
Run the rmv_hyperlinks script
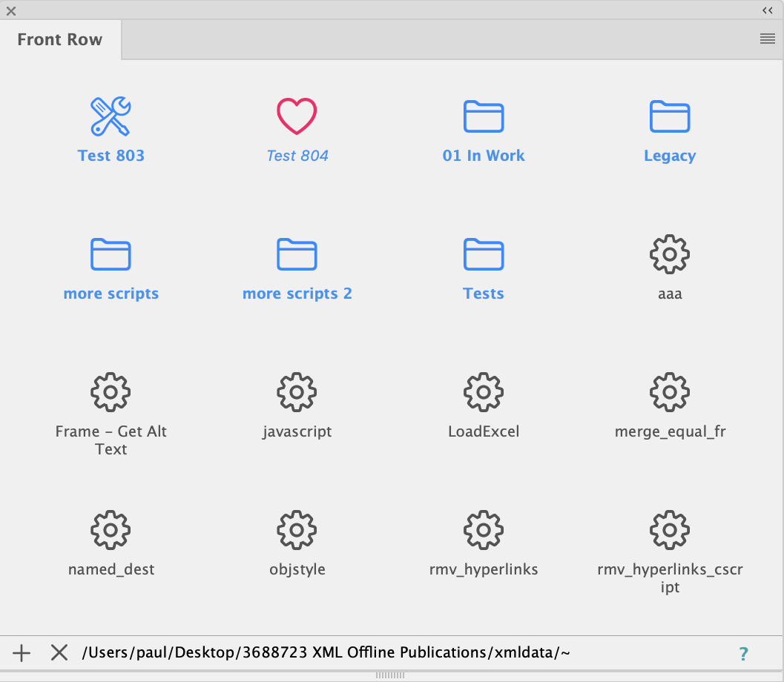point(484,530)
